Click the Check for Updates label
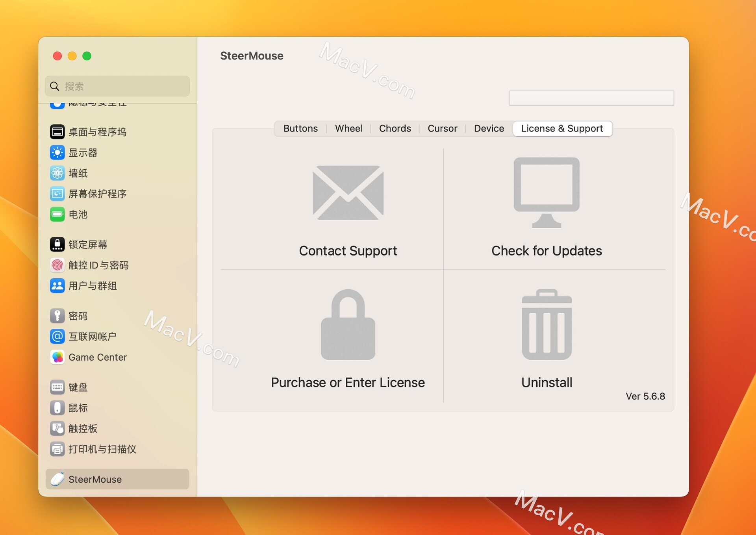The width and height of the screenshot is (756, 535). point(547,251)
